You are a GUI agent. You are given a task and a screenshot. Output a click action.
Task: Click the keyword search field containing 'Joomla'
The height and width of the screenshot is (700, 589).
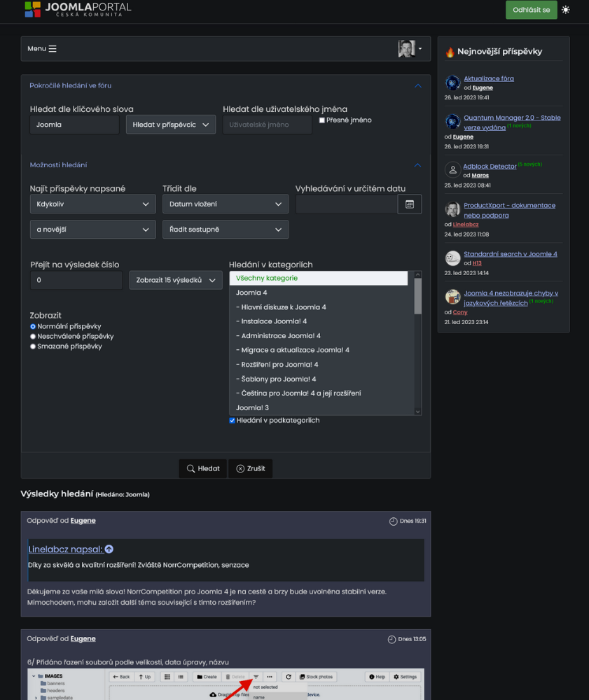pos(74,125)
